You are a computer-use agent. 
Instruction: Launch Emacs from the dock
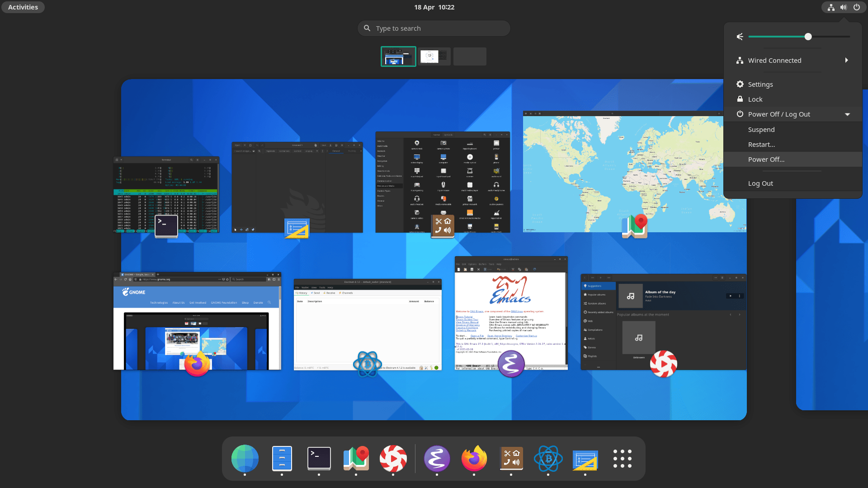[x=437, y=459]
